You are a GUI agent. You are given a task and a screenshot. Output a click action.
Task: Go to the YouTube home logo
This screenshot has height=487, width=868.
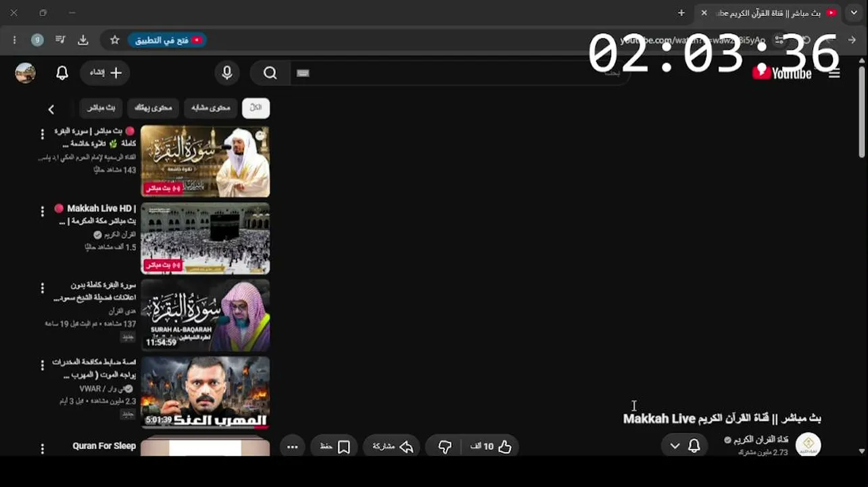click(x=782, y=72)
